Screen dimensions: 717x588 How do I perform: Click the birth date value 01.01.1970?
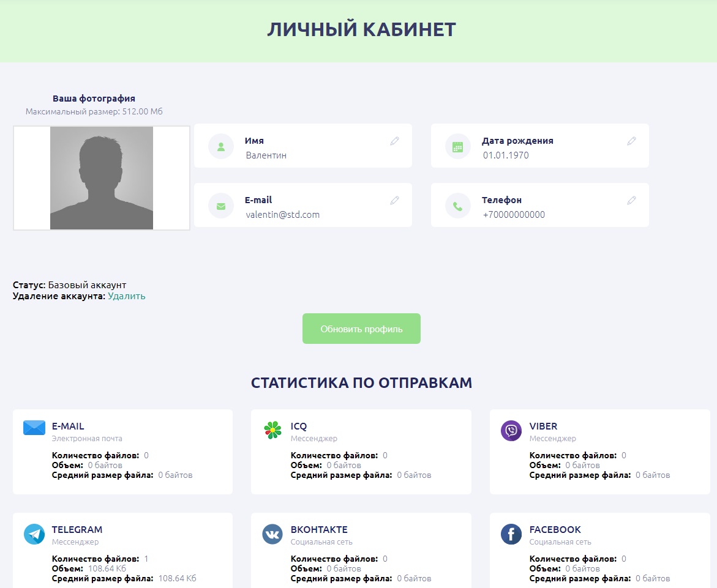coord(506,155)
